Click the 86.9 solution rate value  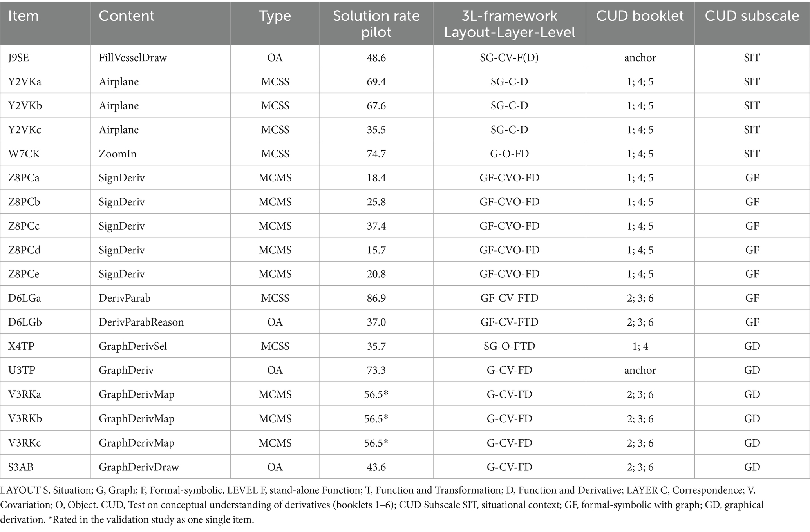pyautogui.click(x=376, y=298)
